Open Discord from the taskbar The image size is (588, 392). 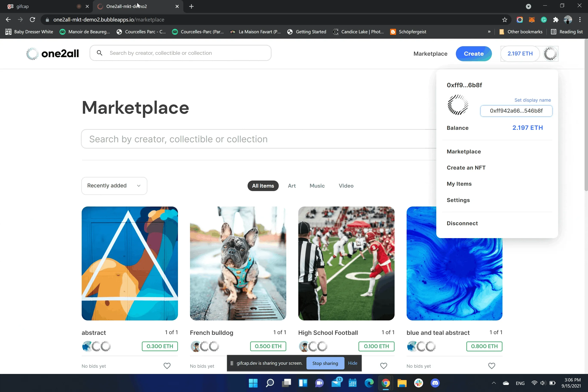[435, 383]
